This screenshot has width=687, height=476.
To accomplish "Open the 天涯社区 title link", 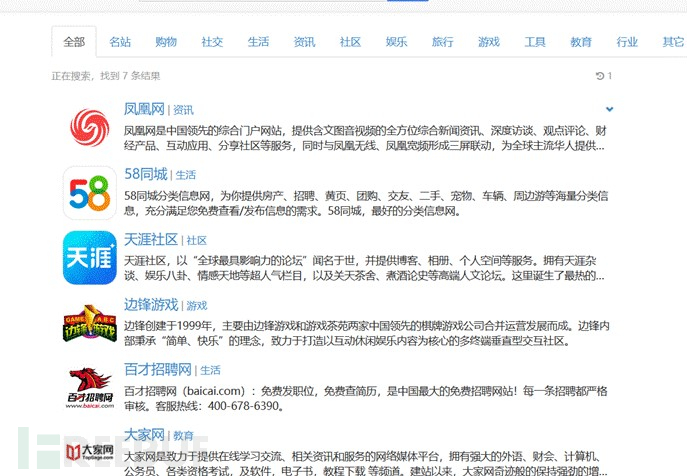I will tap(151, 239).
